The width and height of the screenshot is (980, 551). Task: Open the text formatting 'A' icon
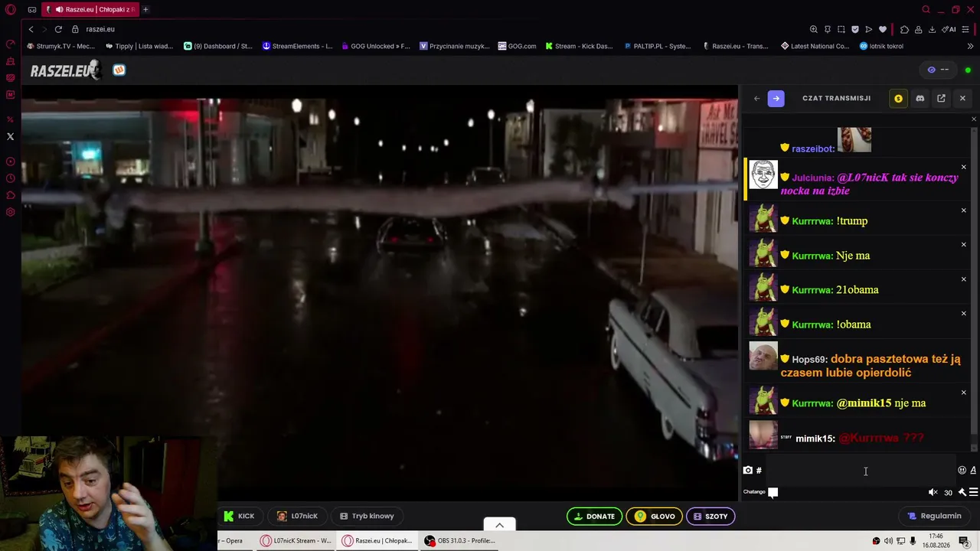(x=973, y=471)
